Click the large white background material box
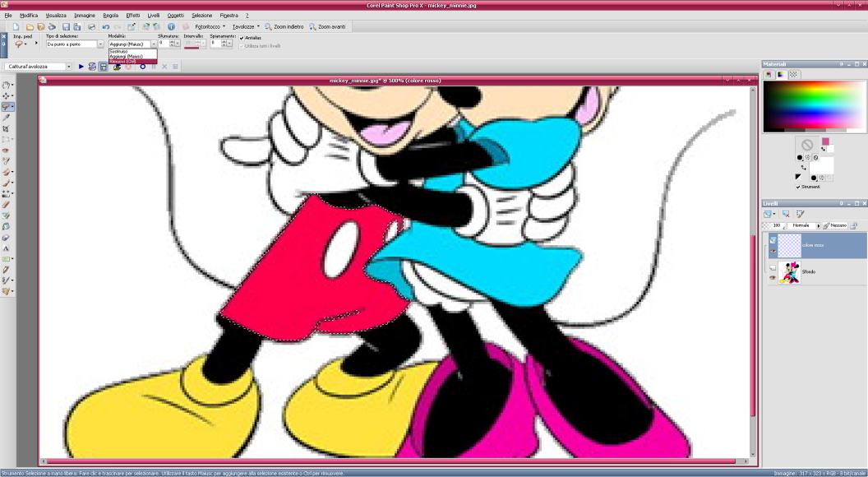This screenshot has width=868, height=477. point(821,167)
